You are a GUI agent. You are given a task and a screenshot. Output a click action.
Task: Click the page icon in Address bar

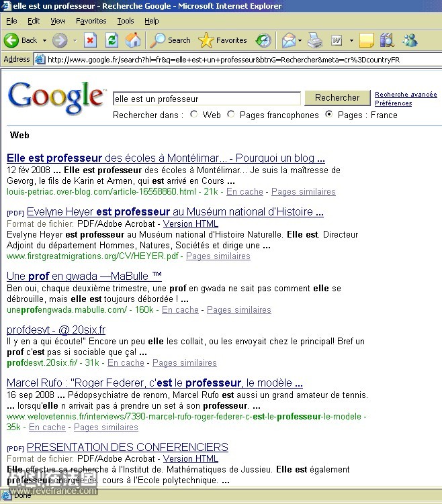pos(40,60)
